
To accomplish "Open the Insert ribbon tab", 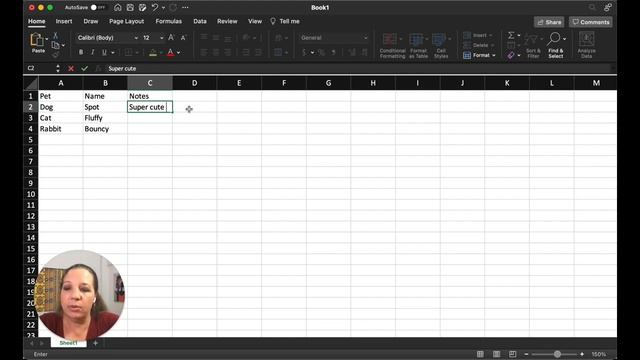I will (64, 21).
